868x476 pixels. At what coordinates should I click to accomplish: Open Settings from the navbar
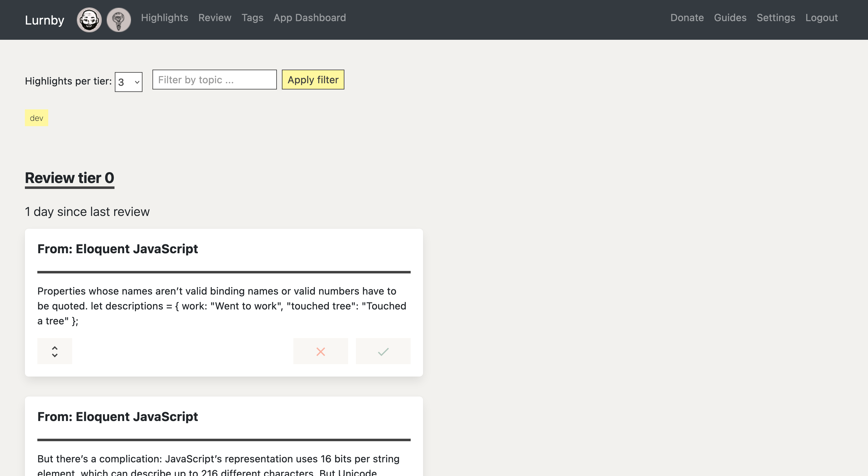[776, 17]
